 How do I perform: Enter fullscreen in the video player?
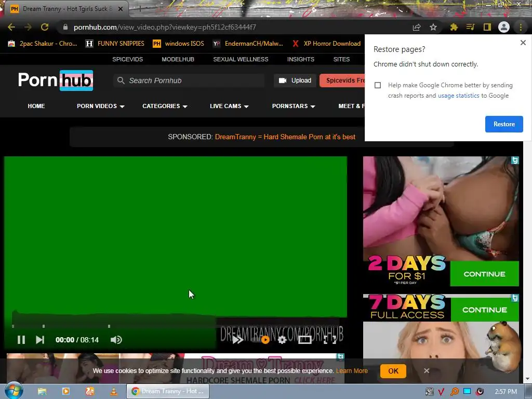pyautogui.click(x=330, y=340)
